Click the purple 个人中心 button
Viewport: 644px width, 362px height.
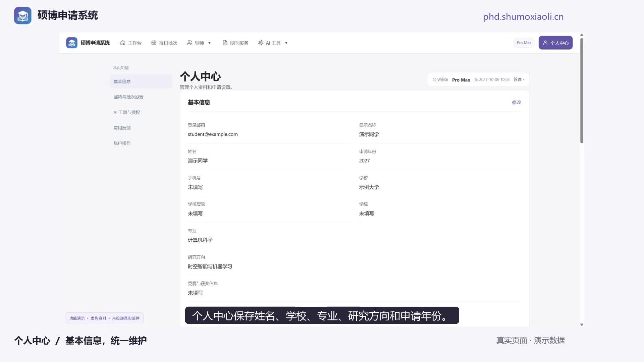point(555,43)
